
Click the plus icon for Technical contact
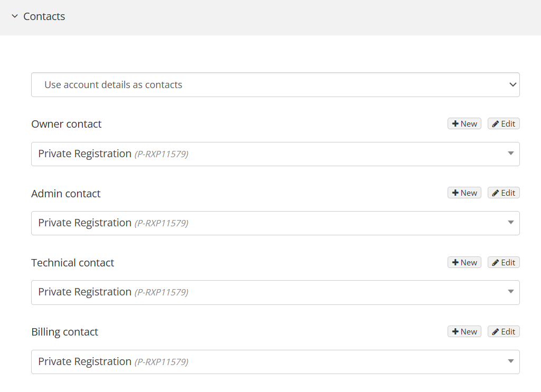455,263
